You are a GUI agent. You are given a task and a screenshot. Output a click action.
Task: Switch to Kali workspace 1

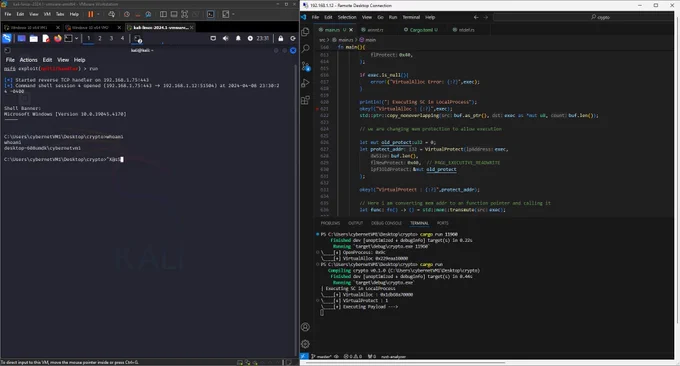[88, 38]
